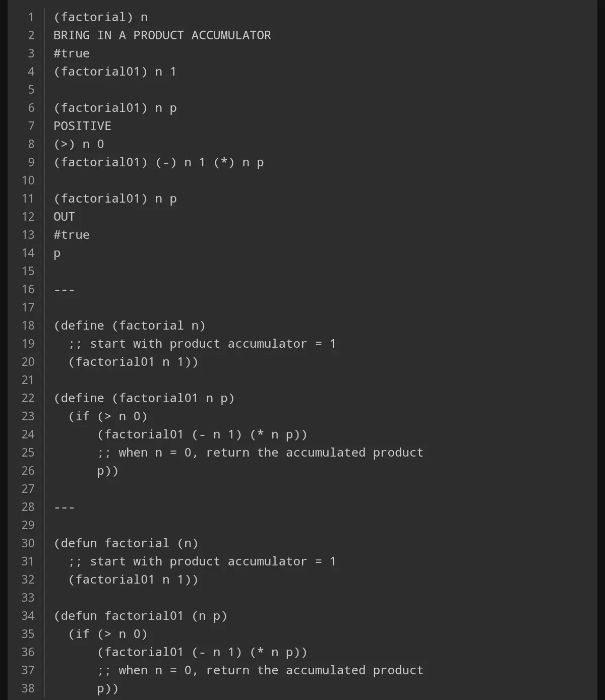Place cursor on BRING IN A PRODUCT ACCUMULATOR

coord(162,35)
